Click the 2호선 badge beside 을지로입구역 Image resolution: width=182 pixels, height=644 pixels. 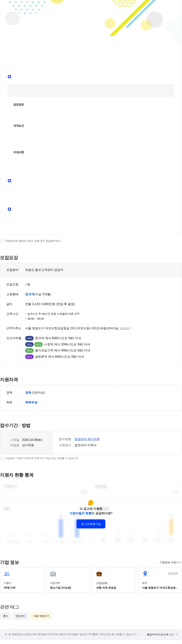click(x=29, y=351)
